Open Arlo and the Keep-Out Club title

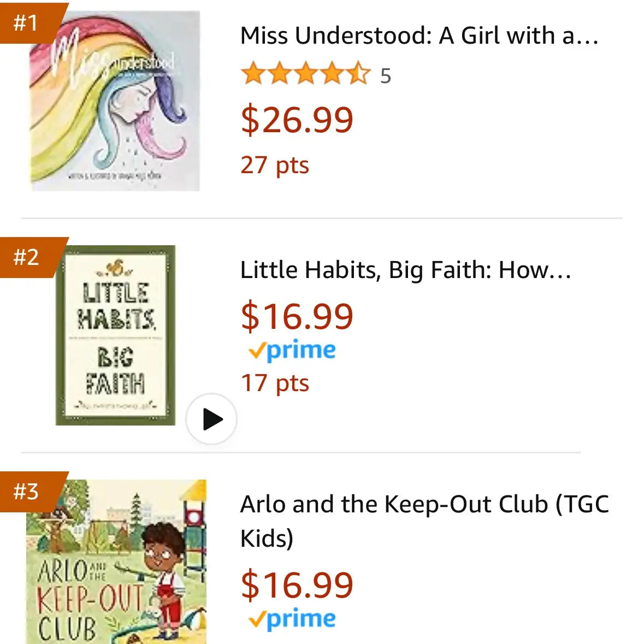pos(424,521)
